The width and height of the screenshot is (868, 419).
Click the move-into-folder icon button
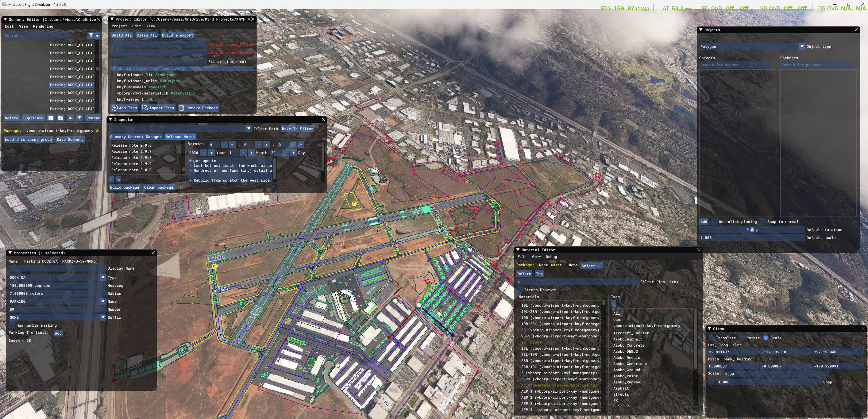coord(61,118)
